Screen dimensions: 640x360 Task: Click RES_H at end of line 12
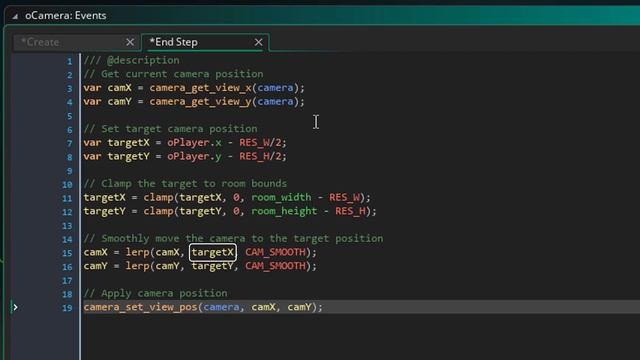pos(351,211)
